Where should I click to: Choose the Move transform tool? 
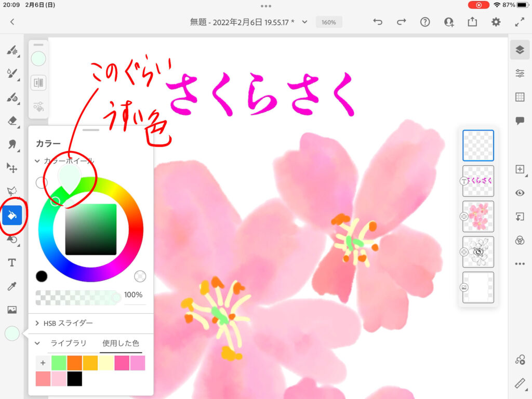tap(12, 167)
